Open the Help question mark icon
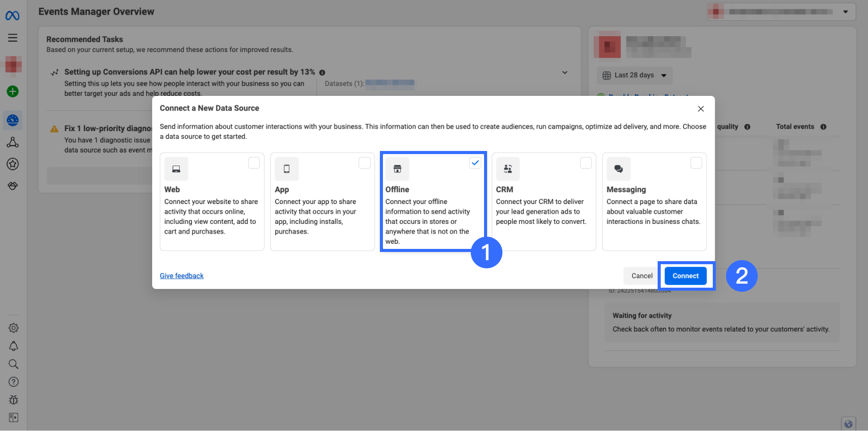 pos(14,382)
